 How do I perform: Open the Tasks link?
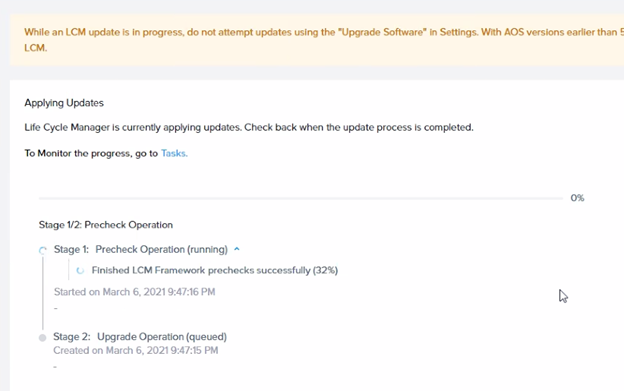tap(174, 154)
